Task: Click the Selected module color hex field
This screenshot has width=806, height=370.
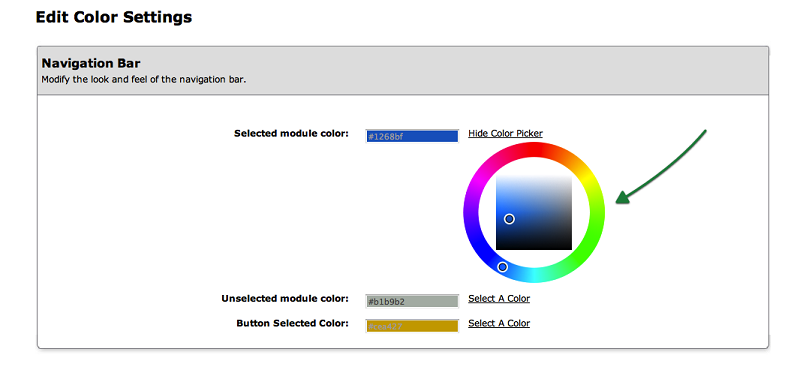Action: [x=412, y=136]
